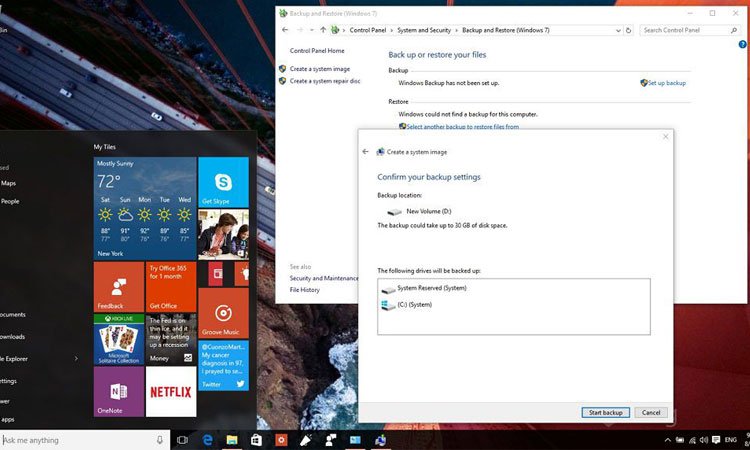The image size is (750, 450).
Task: Open the Feedback tile
Action: point(118,287)
